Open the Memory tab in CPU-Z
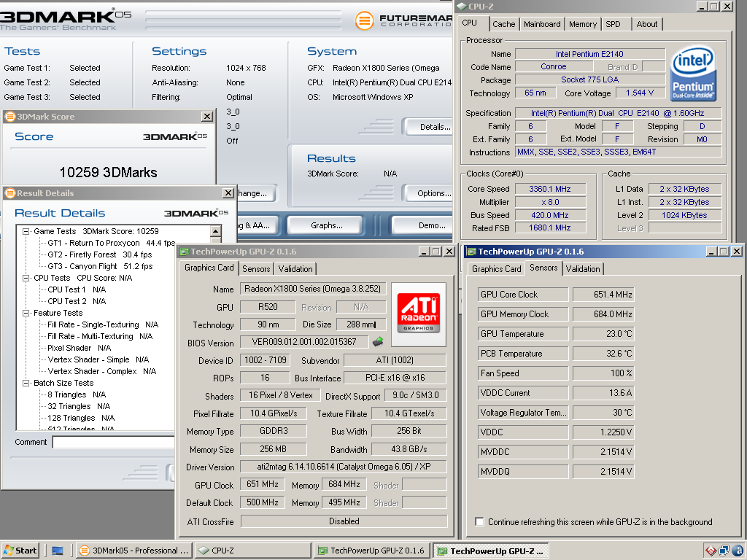The image size is (747, 560). [583, 24]
